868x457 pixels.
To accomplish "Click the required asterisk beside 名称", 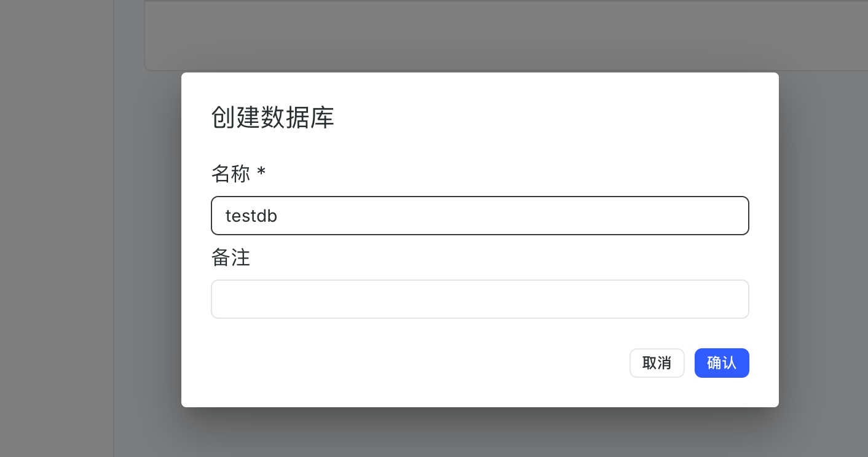I will (x=261, y=173).
